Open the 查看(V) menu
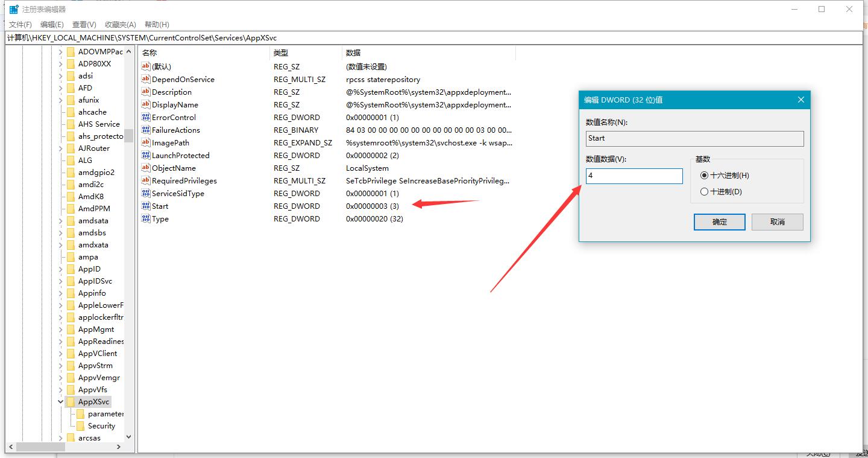The width and height of the screenshot is (868, 458). click(84, 25)
